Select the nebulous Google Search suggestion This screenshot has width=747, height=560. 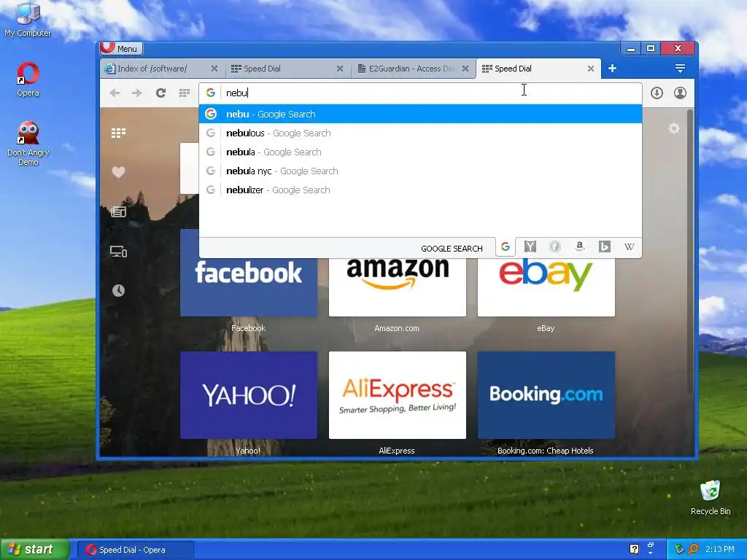tap(420, 133)
